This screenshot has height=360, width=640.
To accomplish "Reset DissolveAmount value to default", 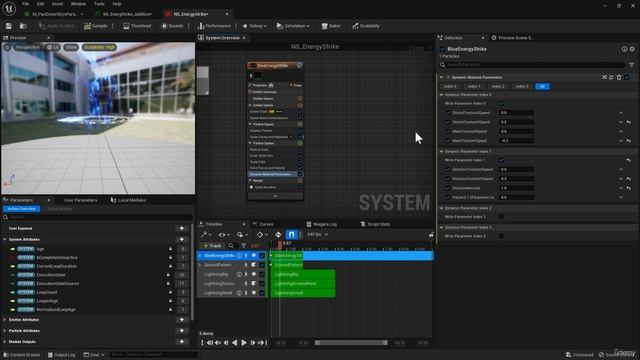I will tap(629, 188).
